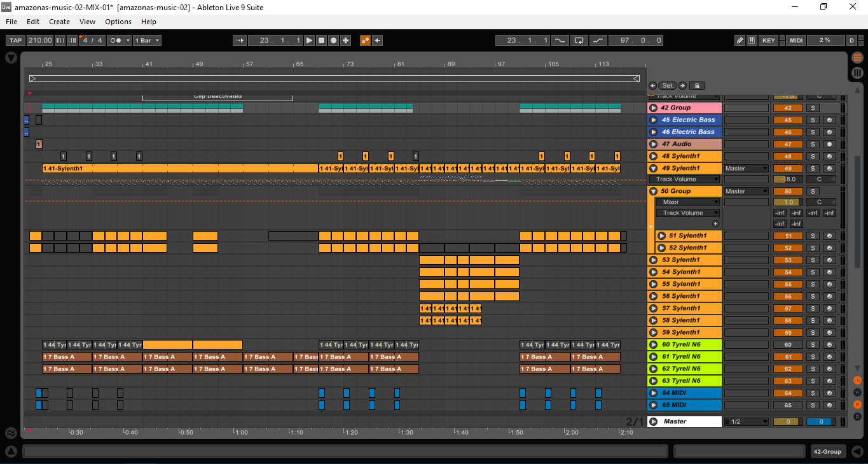
Task: Toggle Draw Mode pencil icon
Action: point(740,40)
